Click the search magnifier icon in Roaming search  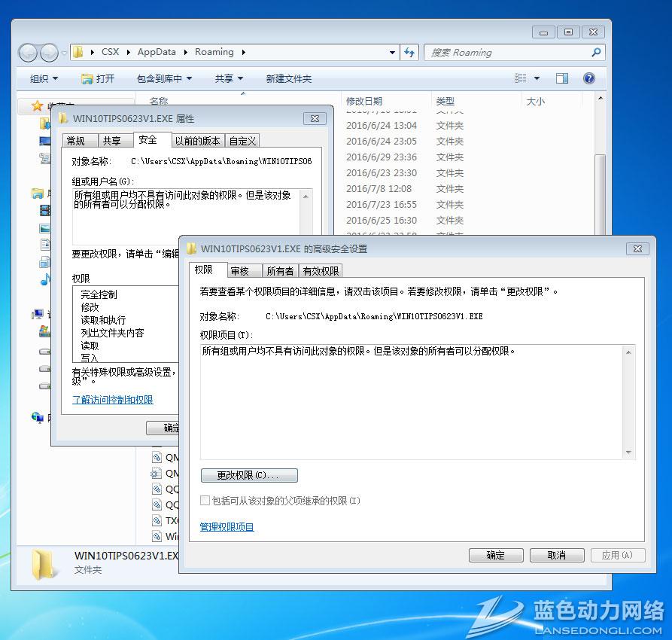[596, 53]
